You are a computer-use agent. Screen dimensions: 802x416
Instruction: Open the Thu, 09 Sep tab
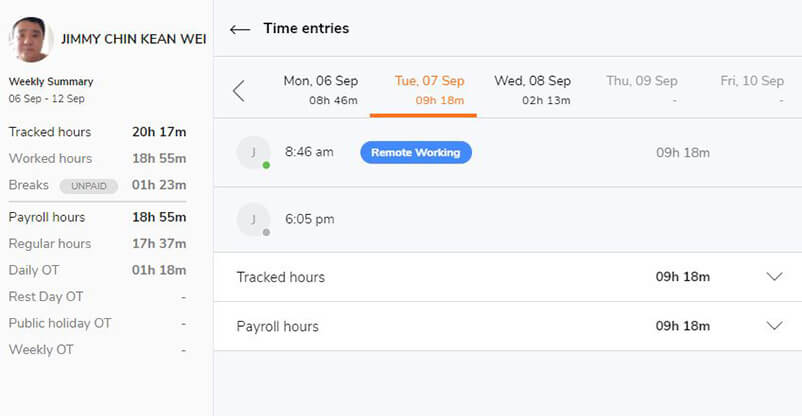642,90
